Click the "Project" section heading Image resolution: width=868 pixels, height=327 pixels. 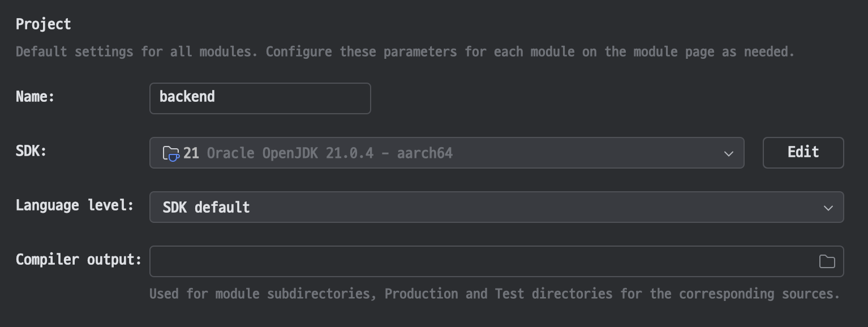(44, 24)
